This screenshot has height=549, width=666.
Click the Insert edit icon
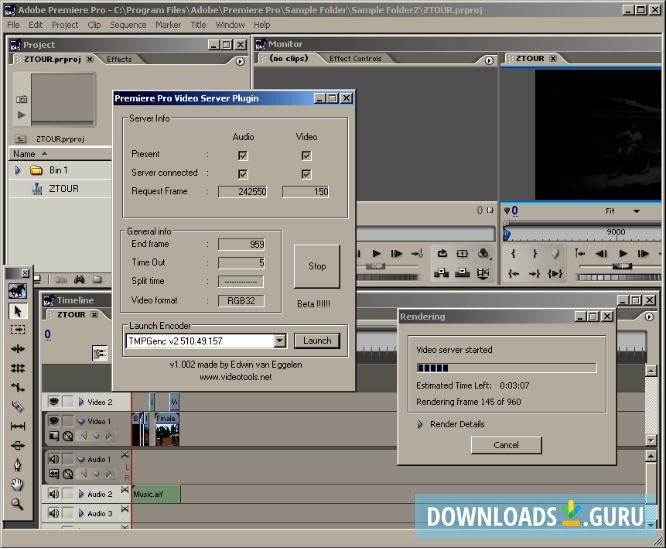click(x=442, y=273)
